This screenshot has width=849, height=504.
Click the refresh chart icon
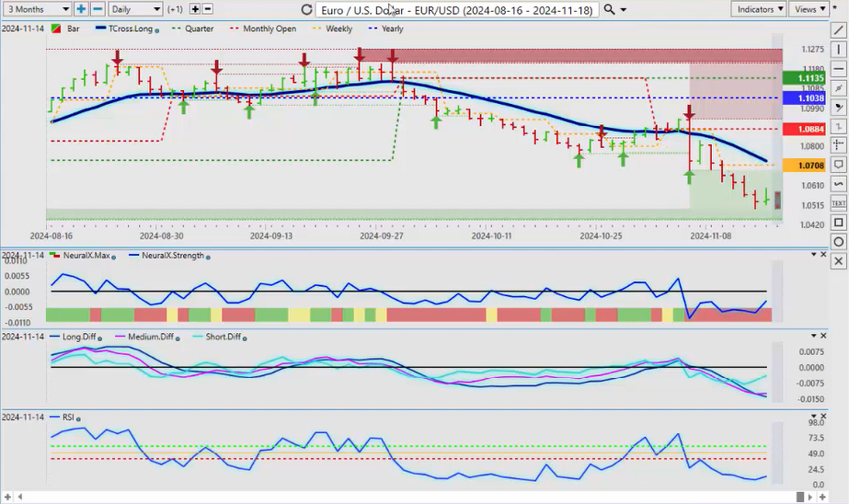click(x=306, y=9)
